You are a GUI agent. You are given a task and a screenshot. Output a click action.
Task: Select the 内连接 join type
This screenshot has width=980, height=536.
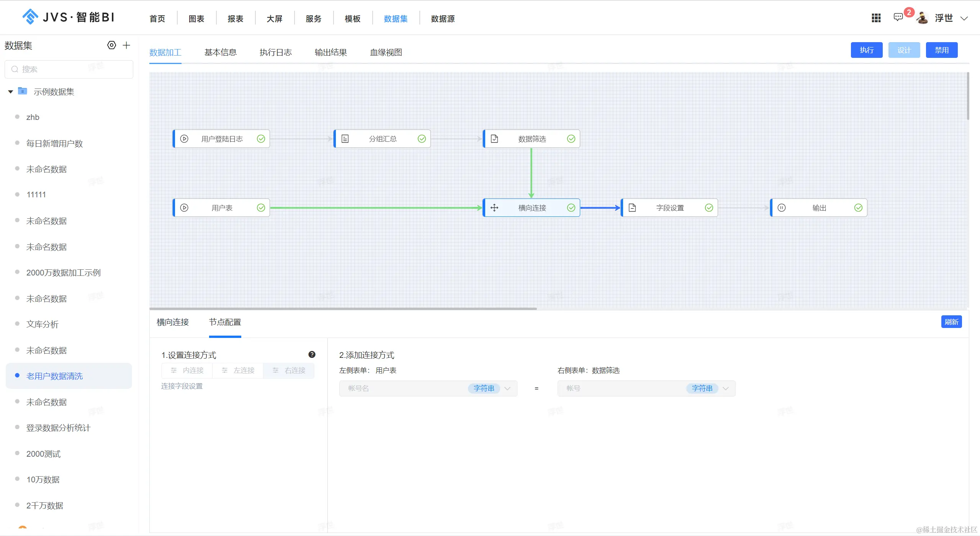(x=187, y=370)
